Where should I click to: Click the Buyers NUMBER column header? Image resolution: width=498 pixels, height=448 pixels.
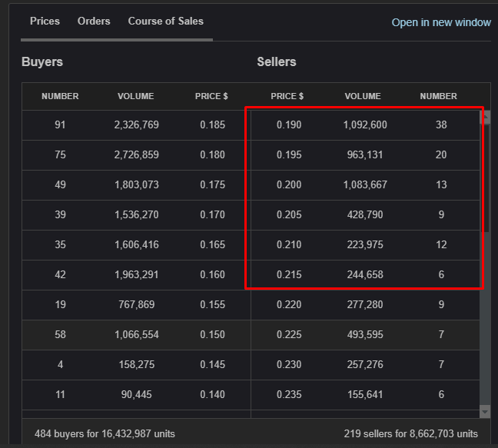60,96
